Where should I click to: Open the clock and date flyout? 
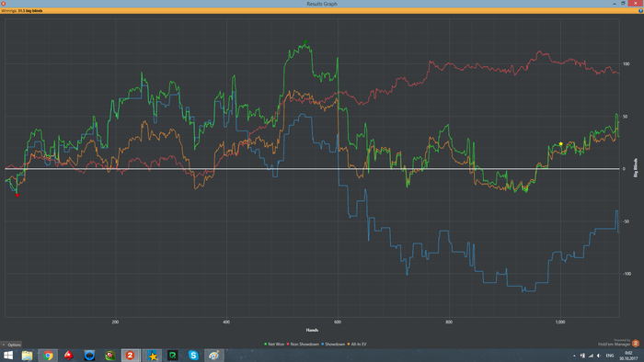(x=628, y=356)
